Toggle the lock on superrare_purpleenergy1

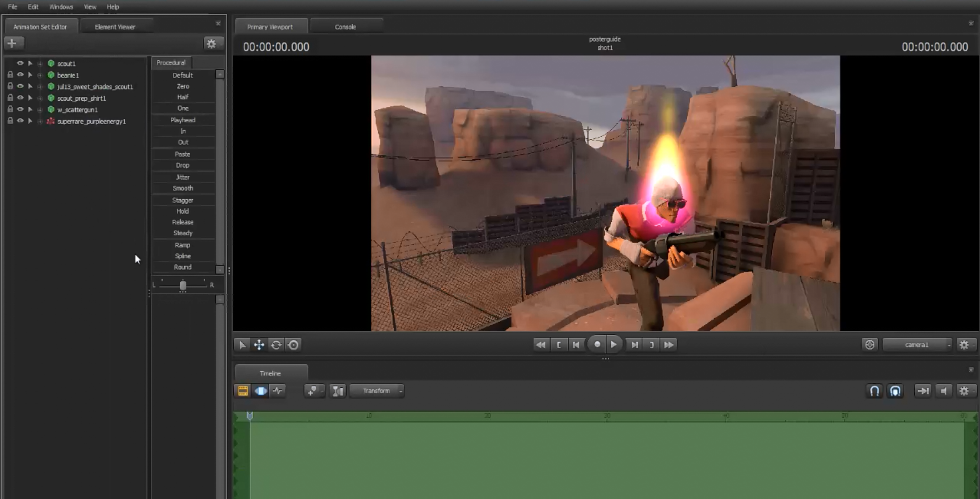point(10,121)
